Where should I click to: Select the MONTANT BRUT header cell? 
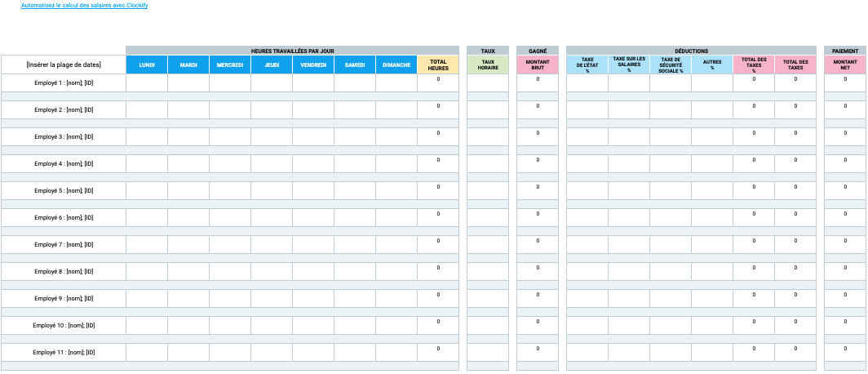[538, 65]
